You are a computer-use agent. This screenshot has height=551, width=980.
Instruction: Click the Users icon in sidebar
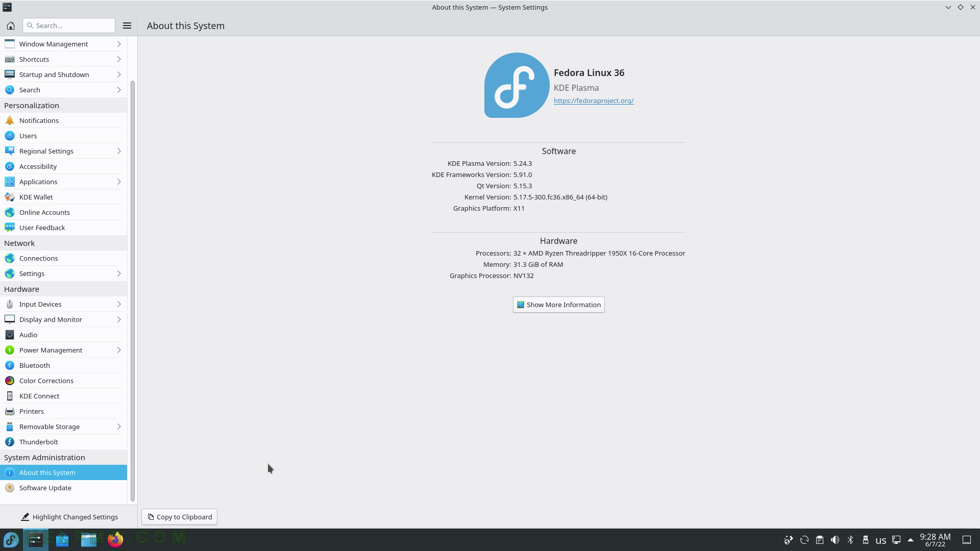coord(10,136)
